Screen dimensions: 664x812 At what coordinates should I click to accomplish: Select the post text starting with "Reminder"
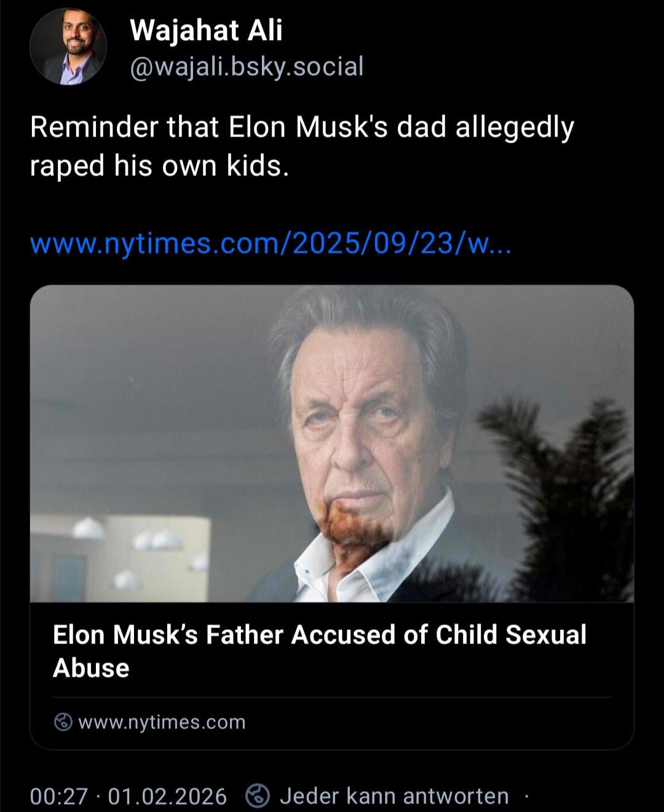301,128
